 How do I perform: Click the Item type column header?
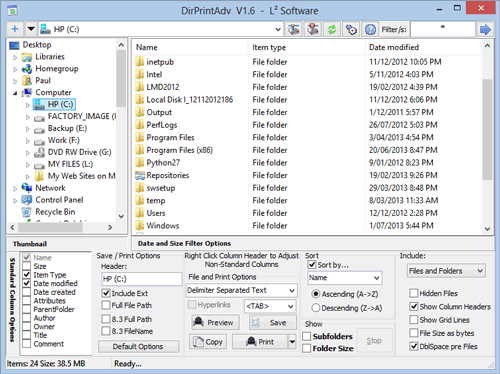pyautogui.click(x=269, y=47)
